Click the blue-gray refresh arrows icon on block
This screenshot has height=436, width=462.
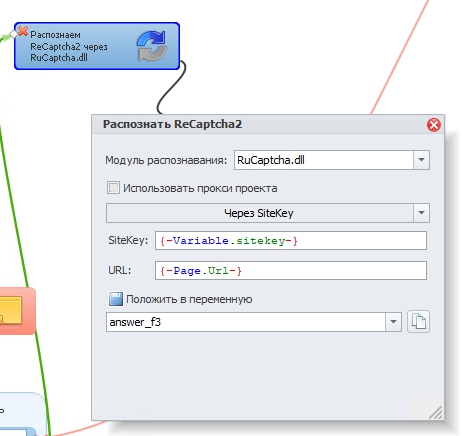coord(152,46)
